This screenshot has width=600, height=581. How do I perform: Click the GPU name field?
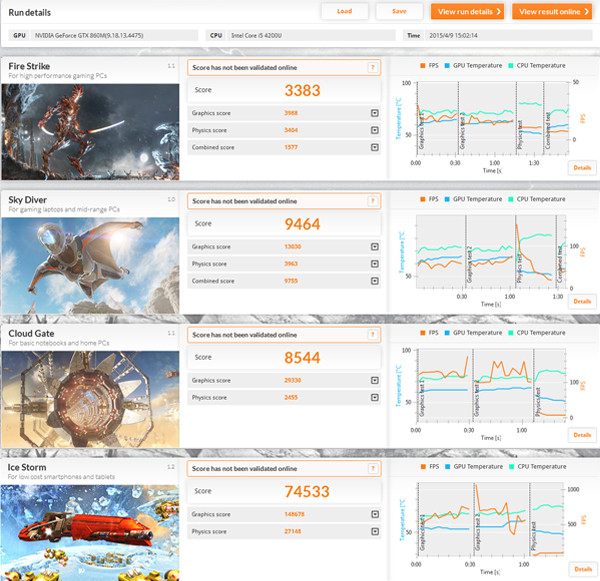tap(114, 35)
